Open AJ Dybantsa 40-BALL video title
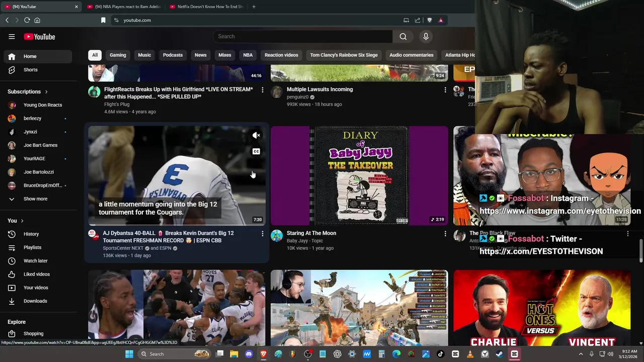The width and height of the screenshot is (644, 362). point(169,237)
